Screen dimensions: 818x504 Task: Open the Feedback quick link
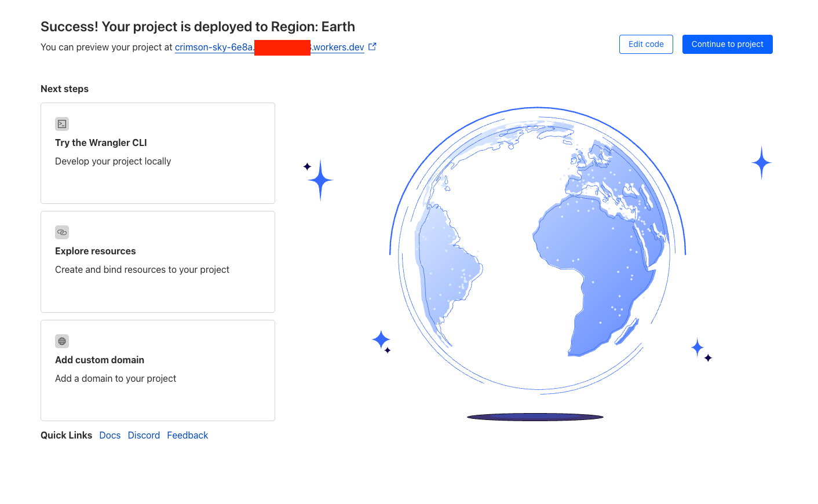(x=187, y=435)
